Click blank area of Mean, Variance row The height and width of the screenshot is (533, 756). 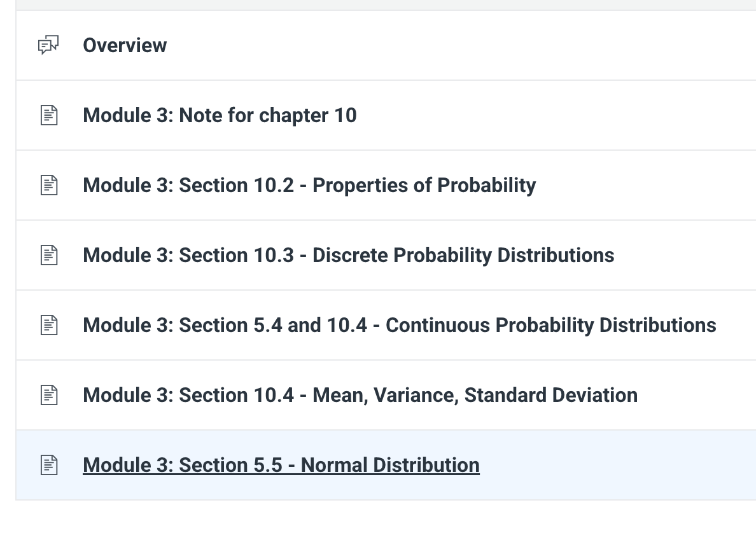(x=697, y=395)
